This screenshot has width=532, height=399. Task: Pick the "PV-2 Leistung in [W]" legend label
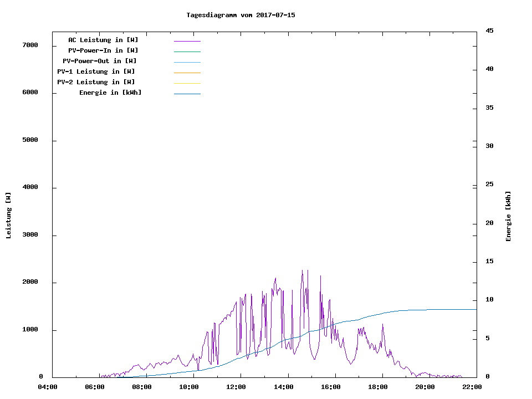96,82
